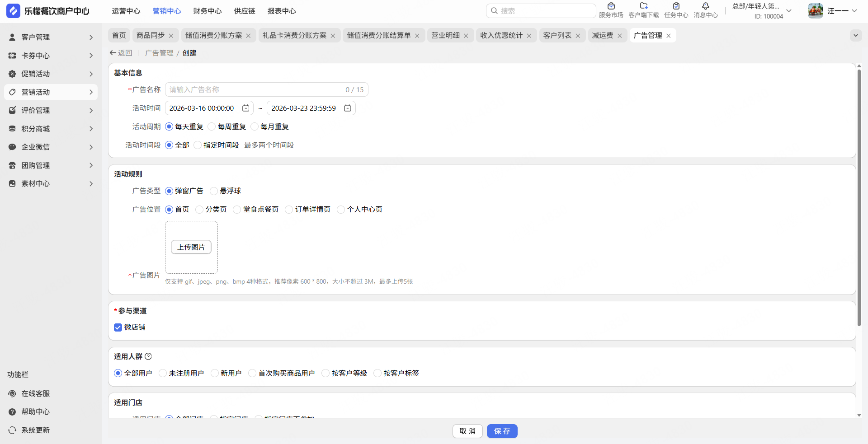Focus the 广告名称 input field
The height and width of the screenshot is (444, 868).
pyautogui.click(x=267, y=89)
